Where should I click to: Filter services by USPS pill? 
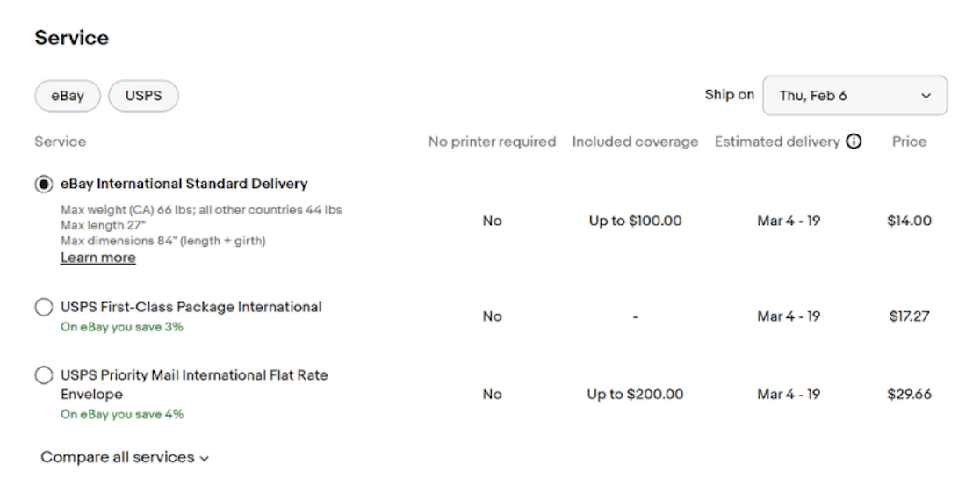[143, 96]
